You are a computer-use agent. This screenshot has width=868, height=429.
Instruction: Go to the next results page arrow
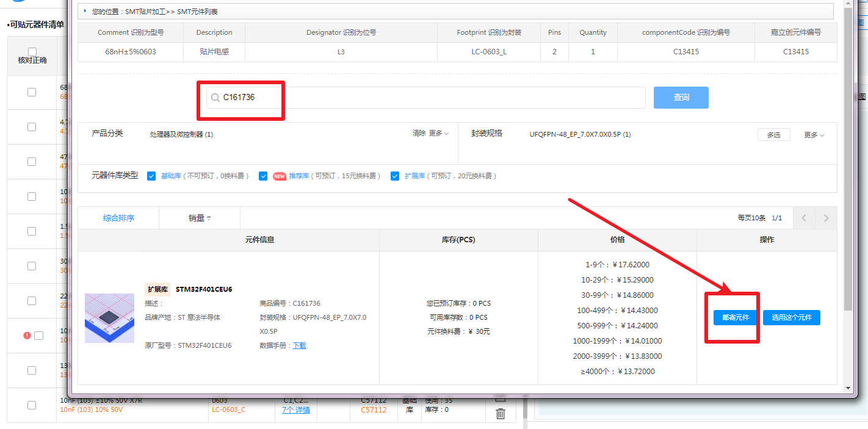pos(826,218)
